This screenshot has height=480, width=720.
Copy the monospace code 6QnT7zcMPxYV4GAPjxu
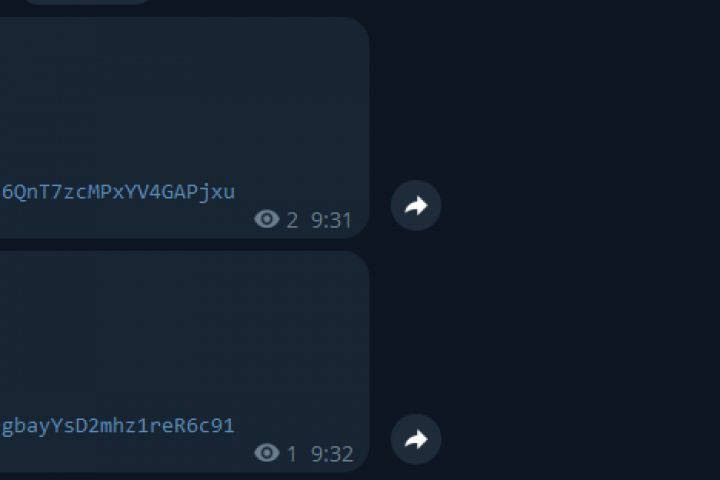point(118,192)
